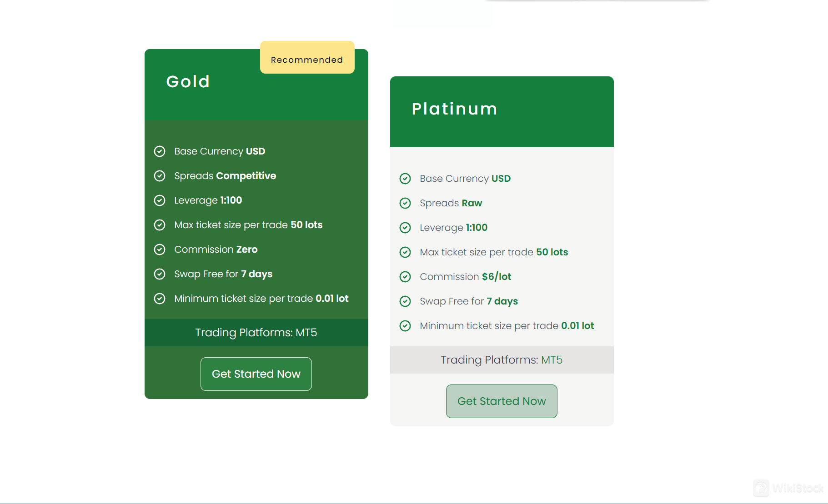This screenshot has width=828, height=504.
Task: Click the checkmark beside Platinum Base Currency USD
Action: (x=406, y=179)
